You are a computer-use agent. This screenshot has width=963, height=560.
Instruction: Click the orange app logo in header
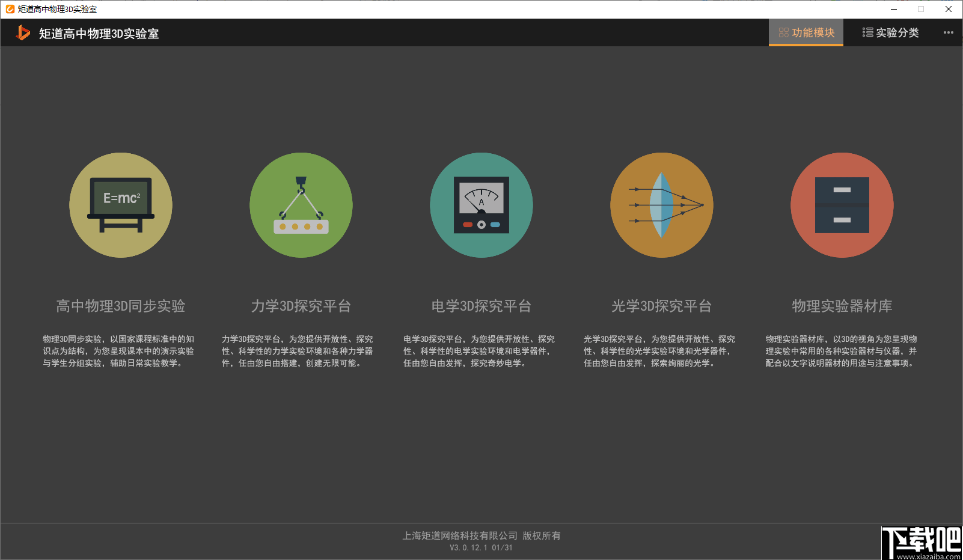coord(23,33)
